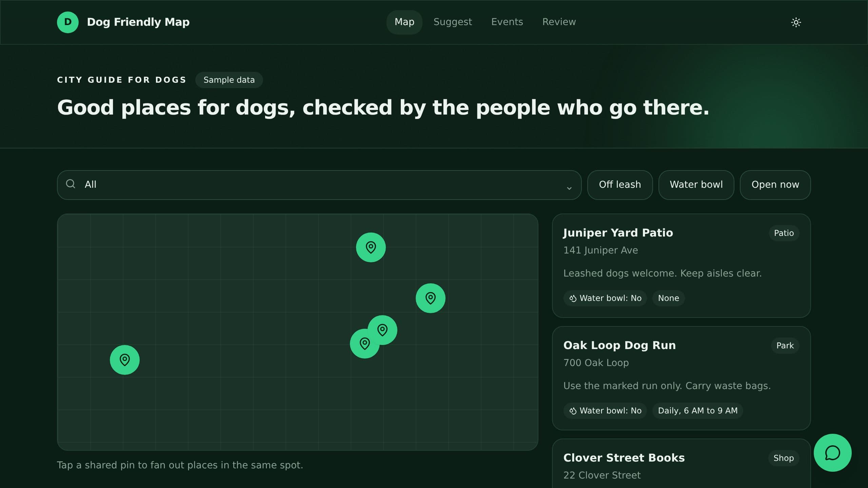Image resolution: width=868 pixels, height=488 pixels.
Task: Click the Patio category tag
Action: (784, 233)
